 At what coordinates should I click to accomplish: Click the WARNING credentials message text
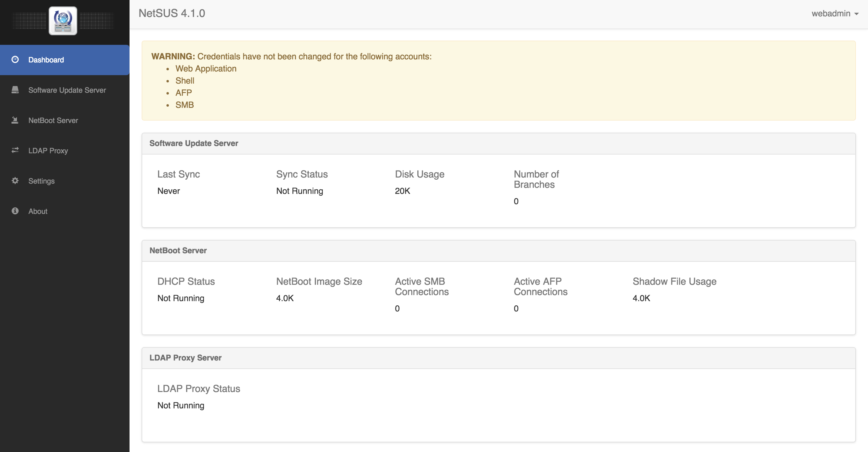291,56
